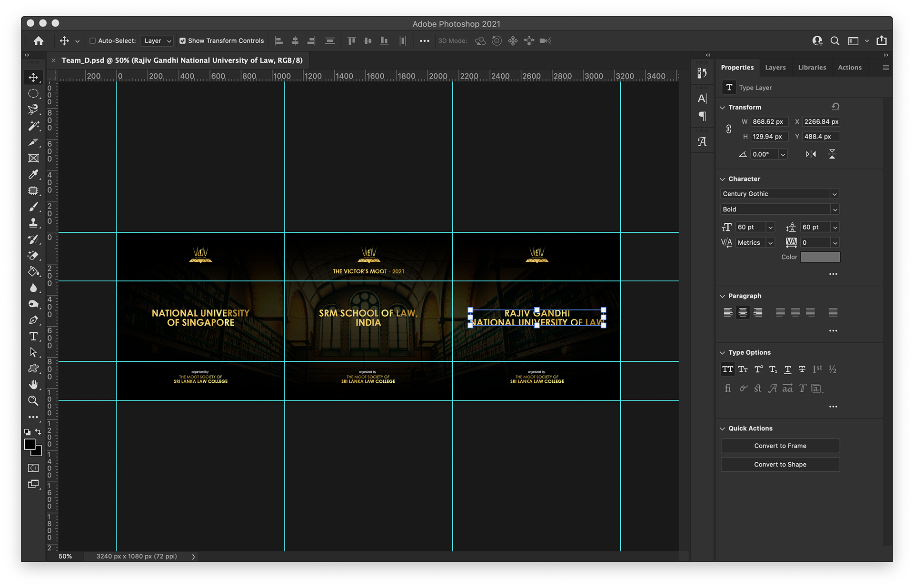Viewport: 914px width, 588px height.
Task: Click Convert to Shape button
Action: point(780,464)
